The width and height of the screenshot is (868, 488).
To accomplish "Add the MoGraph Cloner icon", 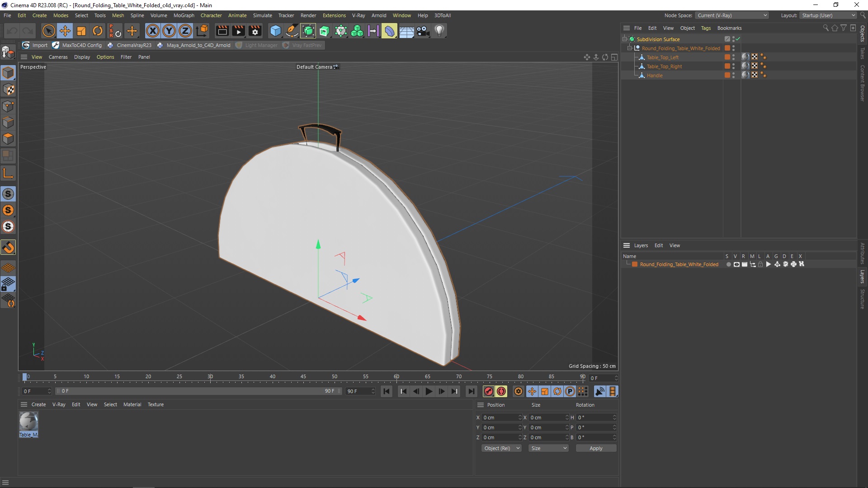I will [x=357, y=31].
